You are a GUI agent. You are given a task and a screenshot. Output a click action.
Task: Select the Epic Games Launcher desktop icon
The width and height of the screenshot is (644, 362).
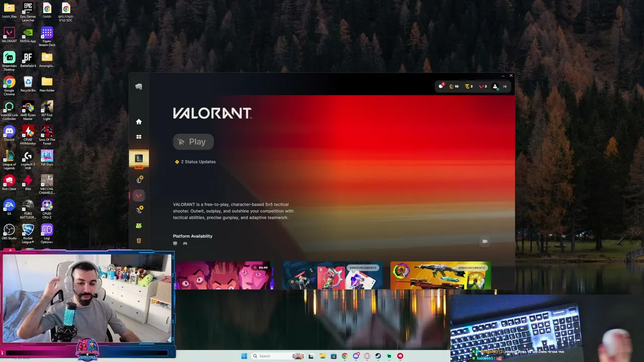(28, 12)
